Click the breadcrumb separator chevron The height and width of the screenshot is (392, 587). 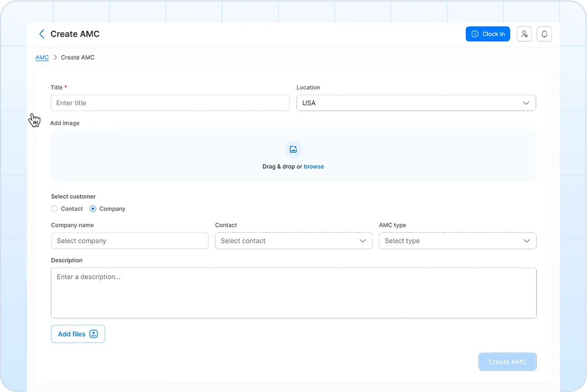pos(55,57)
